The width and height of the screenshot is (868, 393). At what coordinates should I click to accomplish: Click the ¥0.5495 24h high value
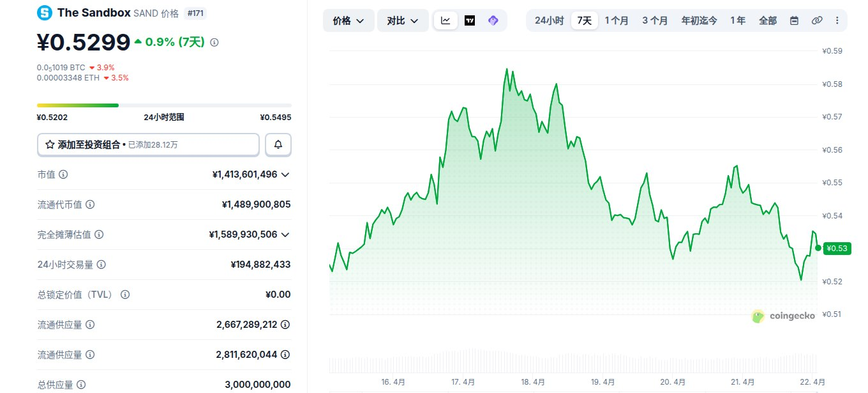tap(276, 118)
